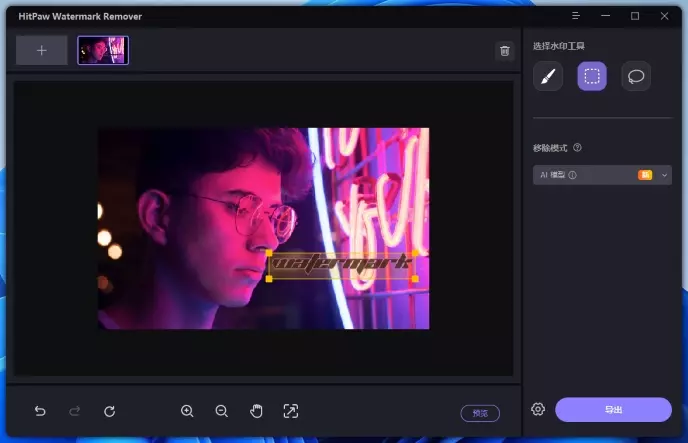Zoom in on the image
This screenshot has height=443, width=688.
point(187,411)
